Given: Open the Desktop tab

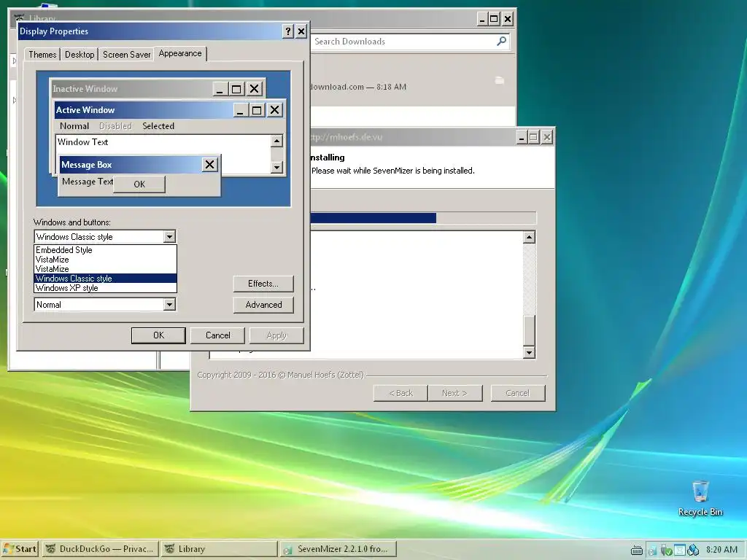Looking at the screenshot, I should pyautogui.click(x=80, y=54).
